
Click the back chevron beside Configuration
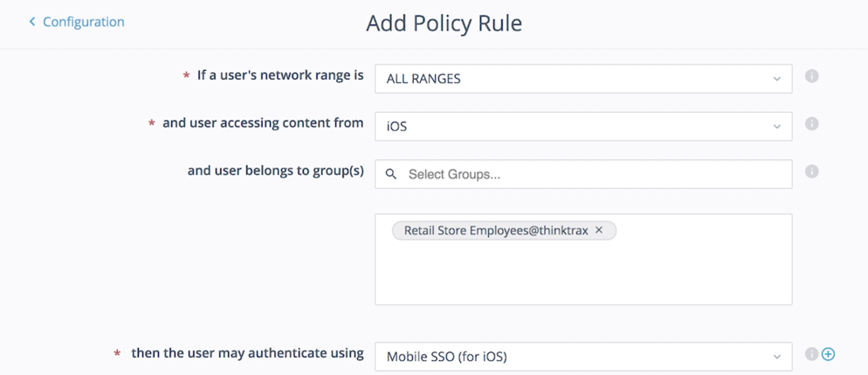point(32,22)
